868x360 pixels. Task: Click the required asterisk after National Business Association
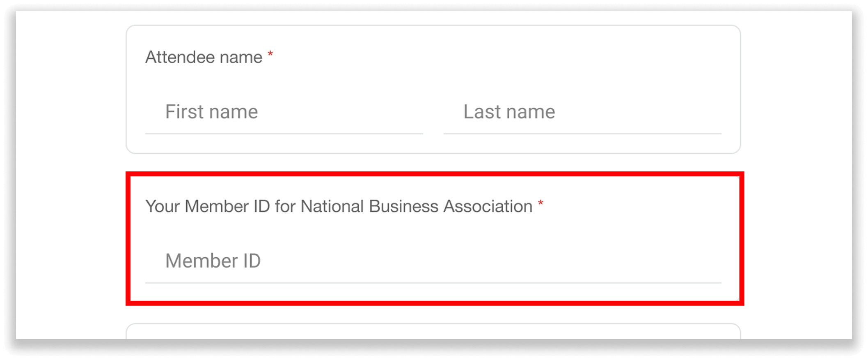click(540, 204)
